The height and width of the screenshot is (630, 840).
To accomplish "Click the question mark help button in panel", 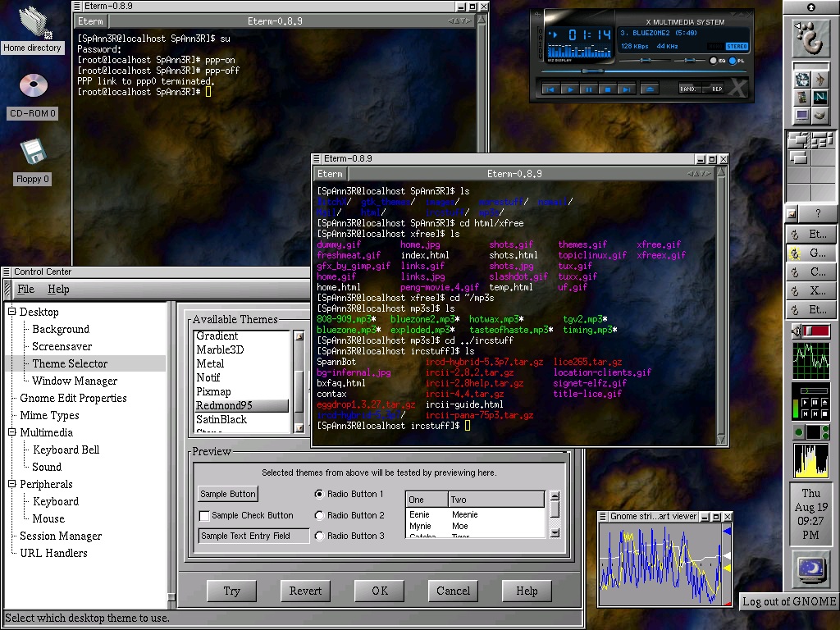I will [x=818, y=213].
